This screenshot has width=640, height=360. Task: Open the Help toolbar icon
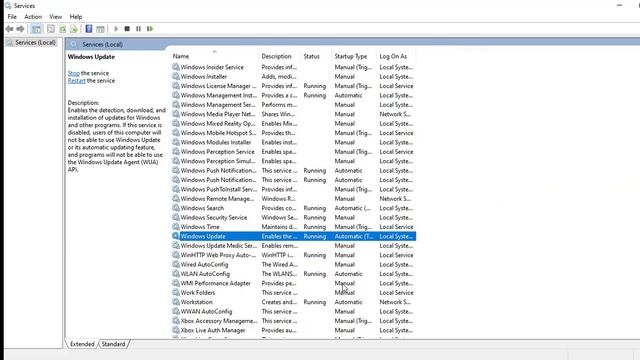pos(89,29)
